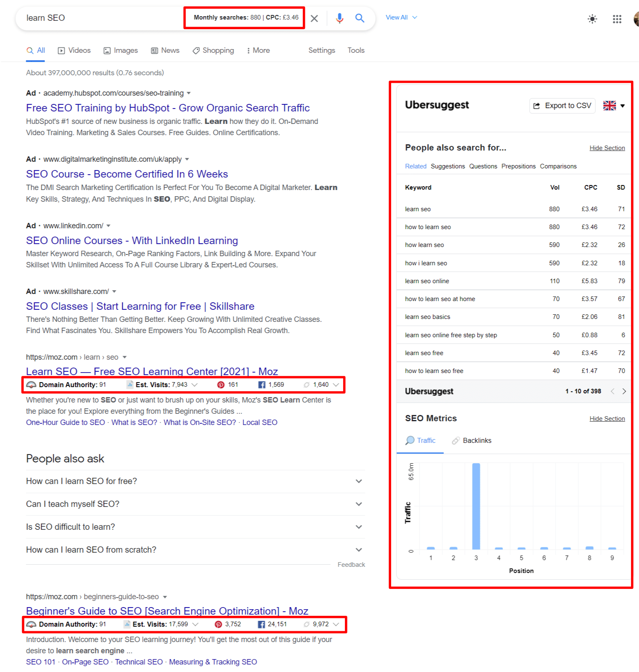Expand the academy.hubspot.com ad dropdown arrow
639x672 pixels.
189,93
